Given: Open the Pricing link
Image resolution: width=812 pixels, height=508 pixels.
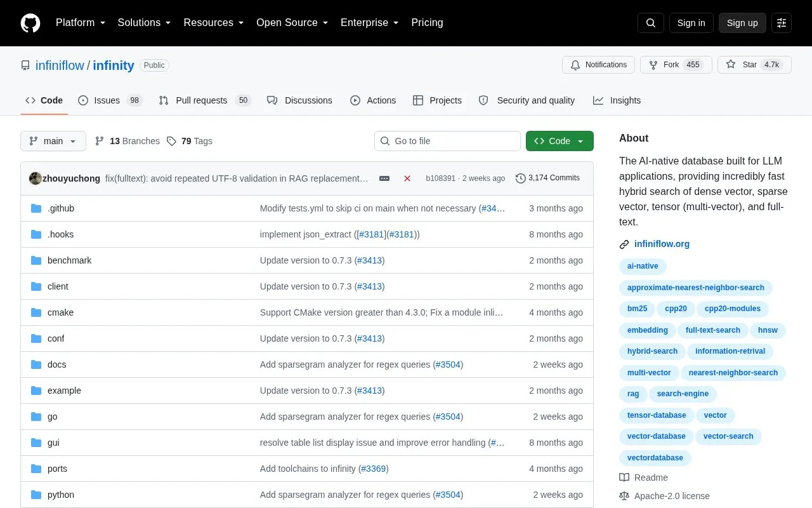Looking at the screenshot, I should click(x=427, y=23).
